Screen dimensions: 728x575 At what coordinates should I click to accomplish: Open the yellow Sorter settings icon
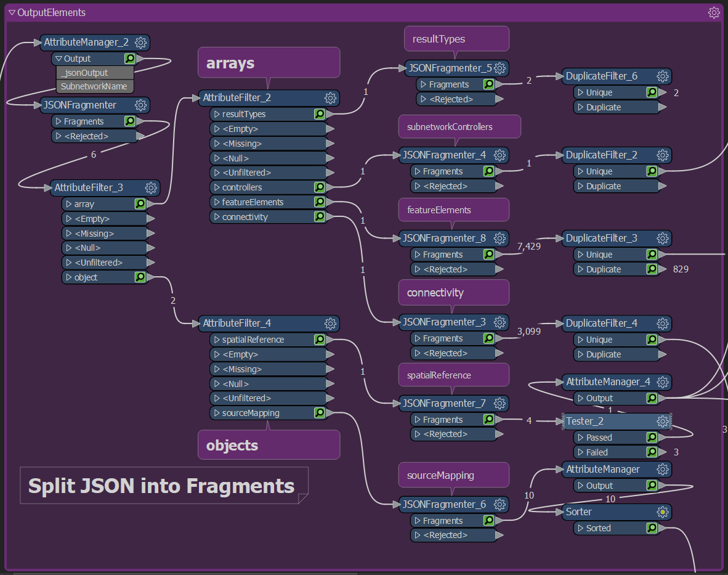click(x=663, y=512)
